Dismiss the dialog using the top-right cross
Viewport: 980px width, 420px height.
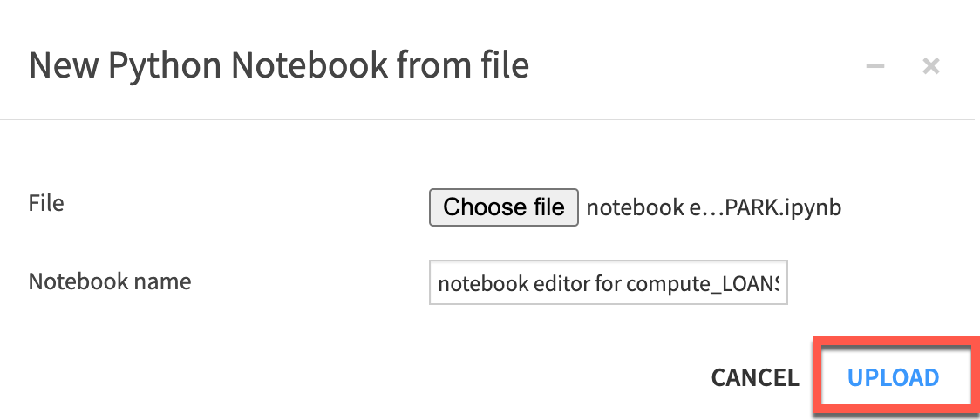click(x=930, y=66)
